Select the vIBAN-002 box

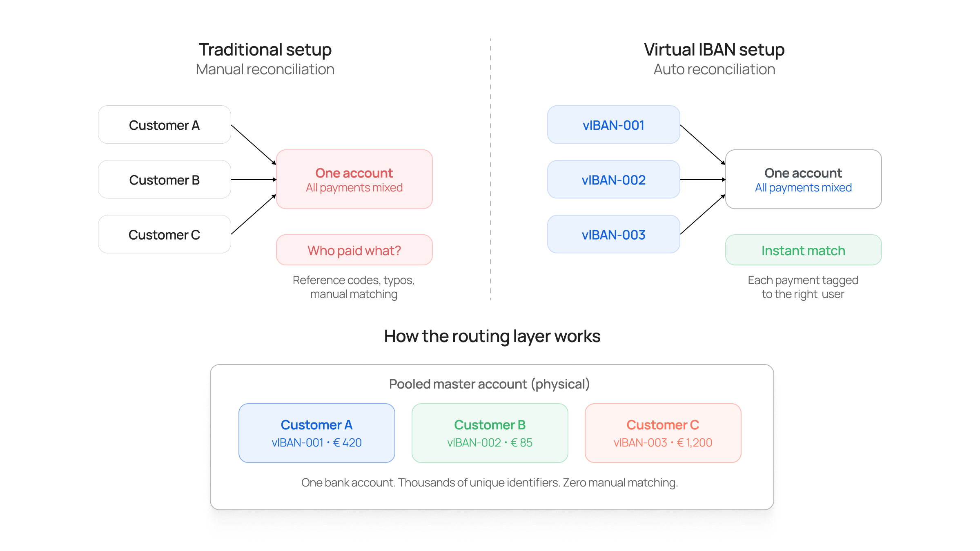click(x=613, y=180)
